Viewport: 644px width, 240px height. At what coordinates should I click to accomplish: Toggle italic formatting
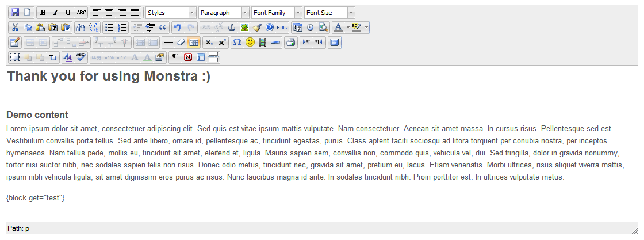pyautogui.click(x=56, y=13)
